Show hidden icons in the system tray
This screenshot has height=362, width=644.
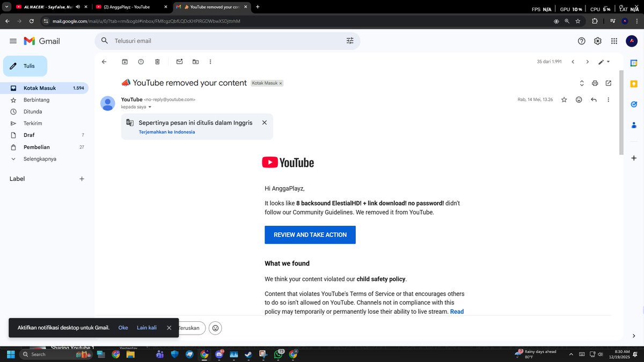pos(572,354)
